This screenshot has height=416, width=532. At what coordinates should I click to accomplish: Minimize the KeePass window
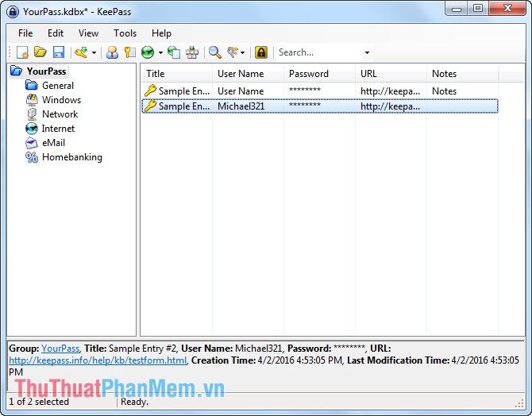(x=457, y=8)
